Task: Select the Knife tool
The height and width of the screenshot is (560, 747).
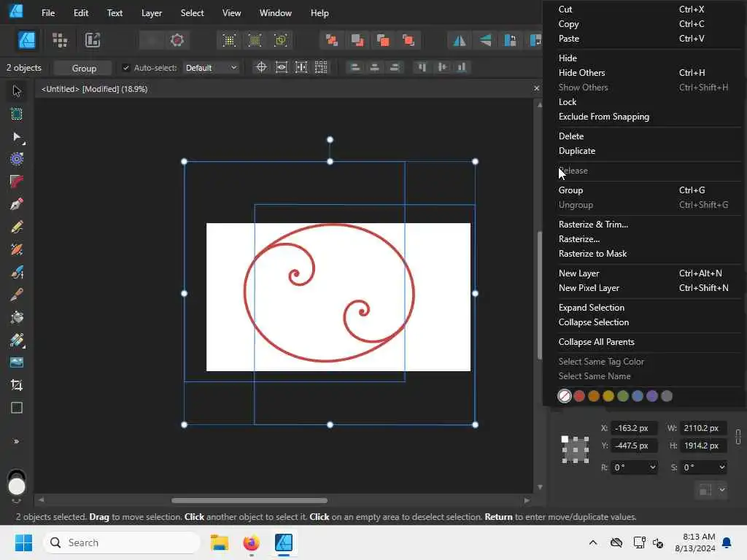Action: pos(17,295)
